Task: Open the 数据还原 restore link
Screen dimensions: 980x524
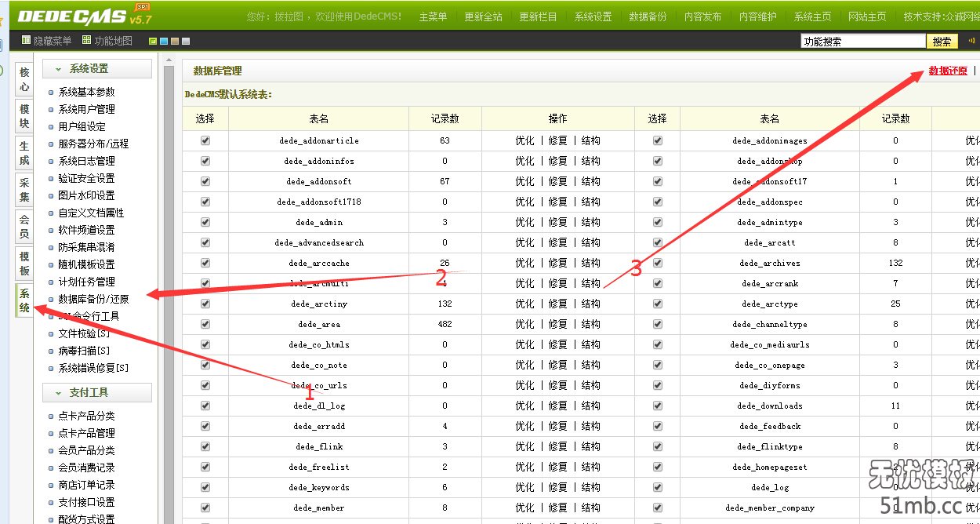Action: coord(948,71)
